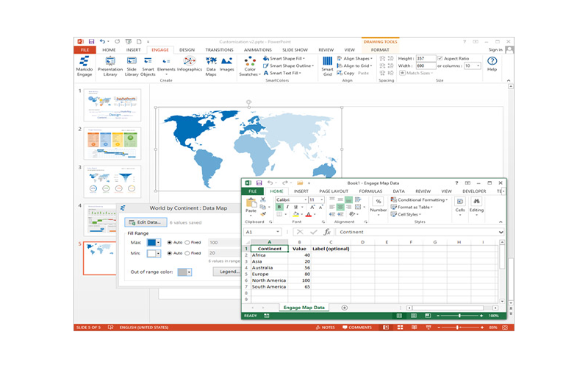The image size is (588, 368).
Task: Click undo in PowerPoint quick access toolbar
Action: tap(102, 42)
